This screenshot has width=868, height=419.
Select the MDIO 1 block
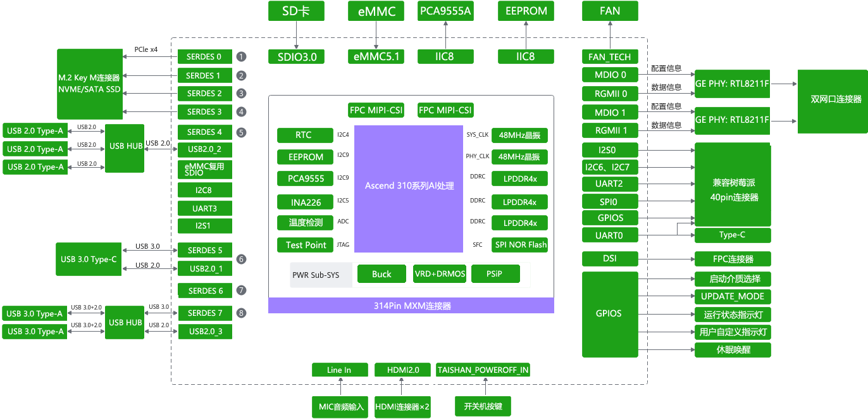(610, 113)
